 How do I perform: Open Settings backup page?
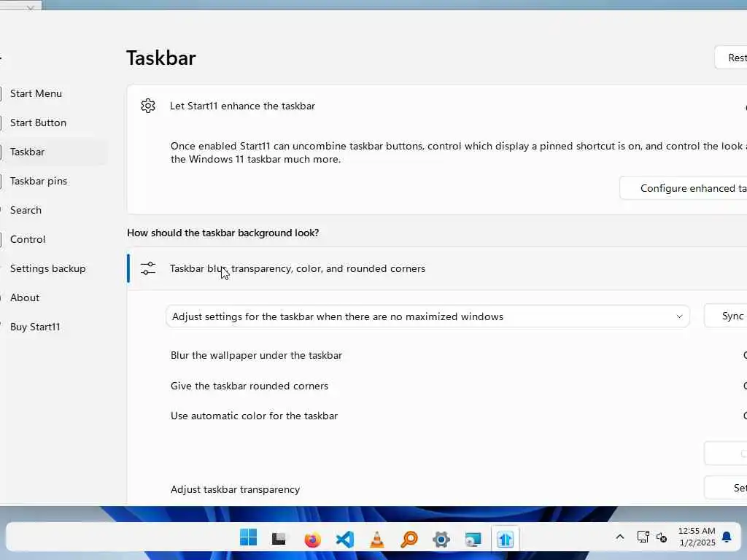(x=47, y=268)
